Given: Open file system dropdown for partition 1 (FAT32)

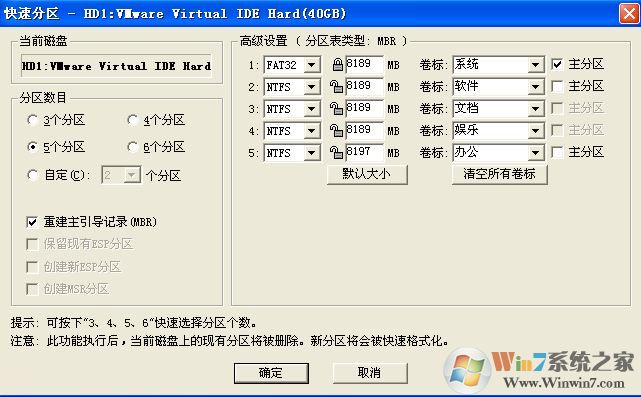Looking at the screenshot, I should (x=312, y=65).
